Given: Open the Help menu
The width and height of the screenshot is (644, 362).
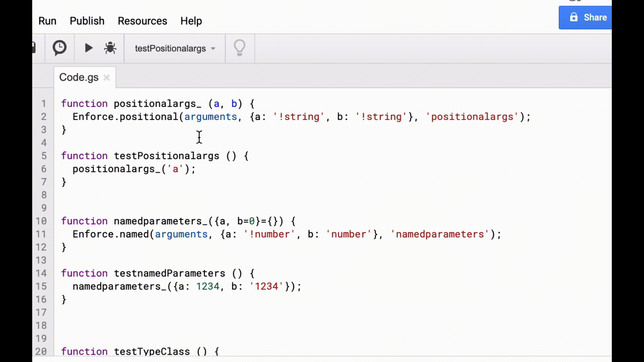Looking at the screenshot, I should click(191, 21).
